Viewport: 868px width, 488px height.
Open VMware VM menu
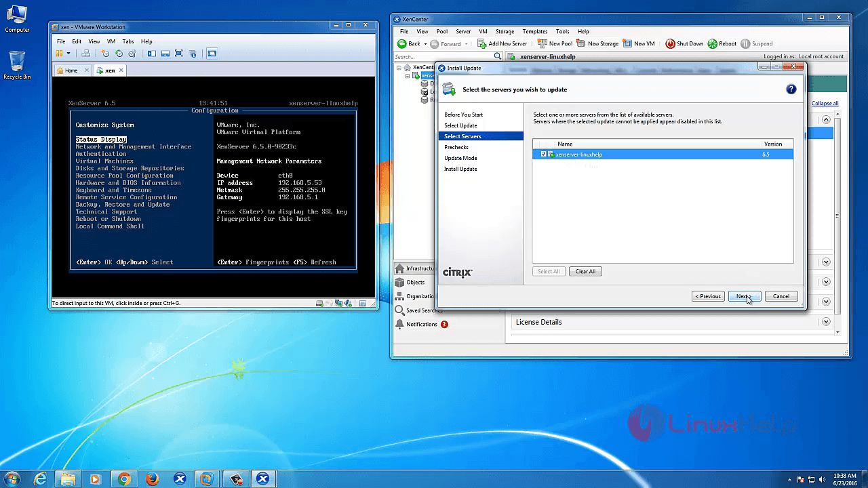[x=111, y=41]
